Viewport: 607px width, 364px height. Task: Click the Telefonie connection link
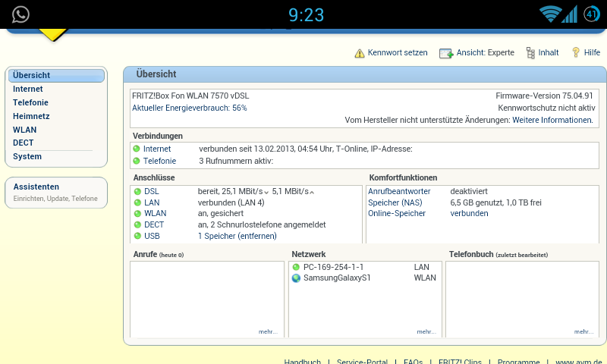tap(159, 161)
